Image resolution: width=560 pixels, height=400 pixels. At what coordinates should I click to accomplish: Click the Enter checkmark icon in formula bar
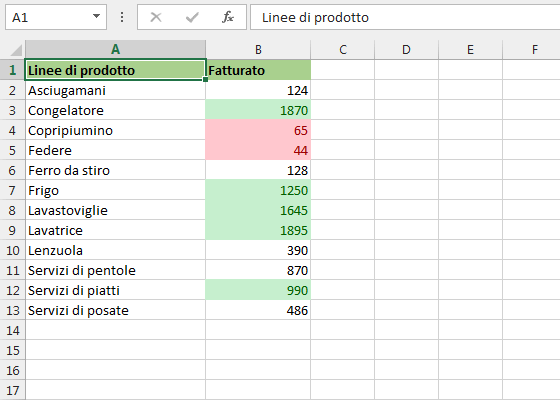click(192, 17)
